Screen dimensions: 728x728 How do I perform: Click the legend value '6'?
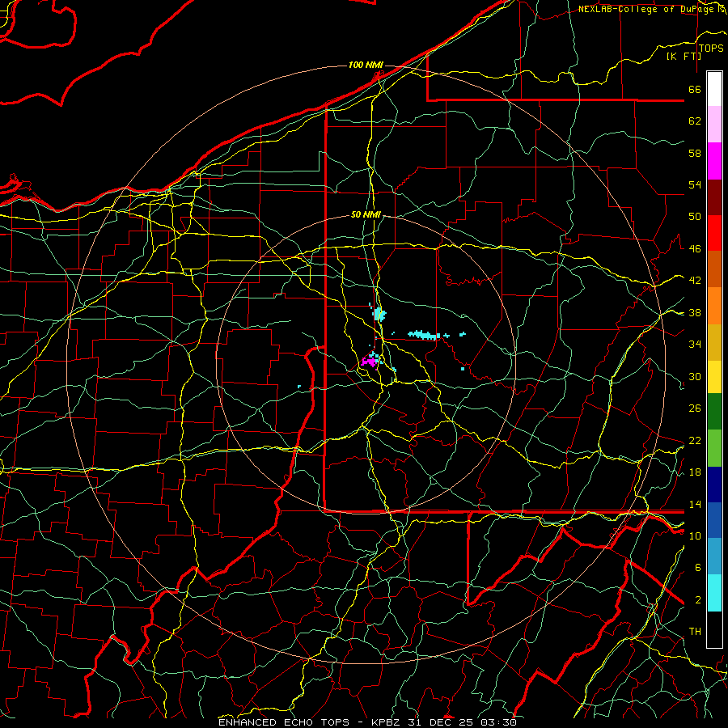tap(698, 568)
